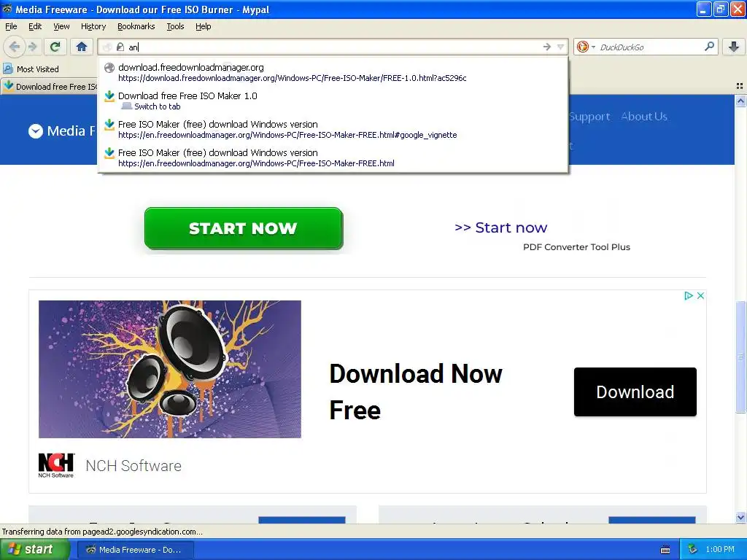
Task: Click the black Download ad button
Action: pos(635,392)
